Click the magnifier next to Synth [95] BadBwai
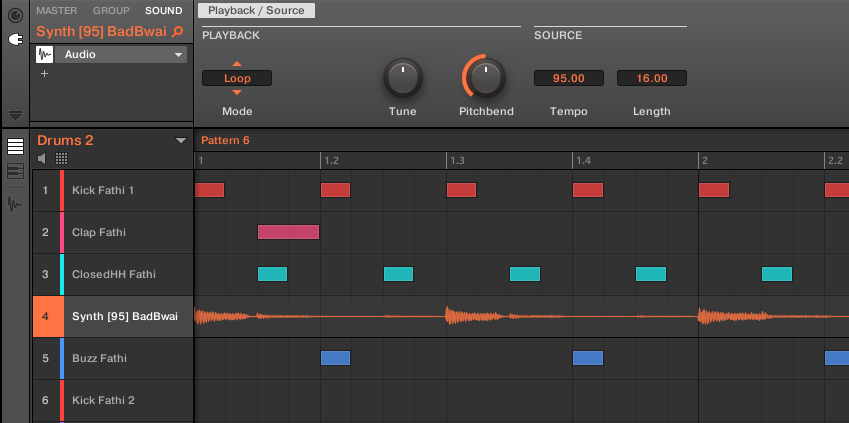The image size is (849, 423). pos(178,32)
